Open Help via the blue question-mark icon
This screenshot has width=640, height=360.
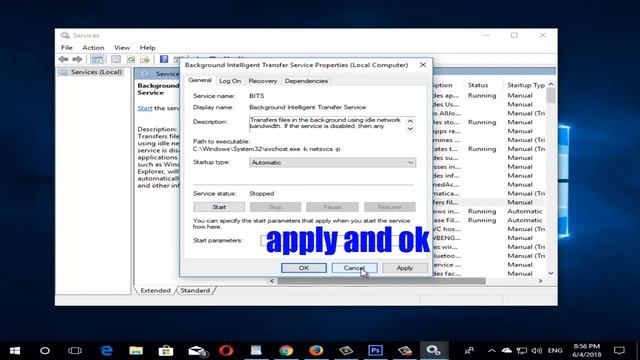click(164, 60)
